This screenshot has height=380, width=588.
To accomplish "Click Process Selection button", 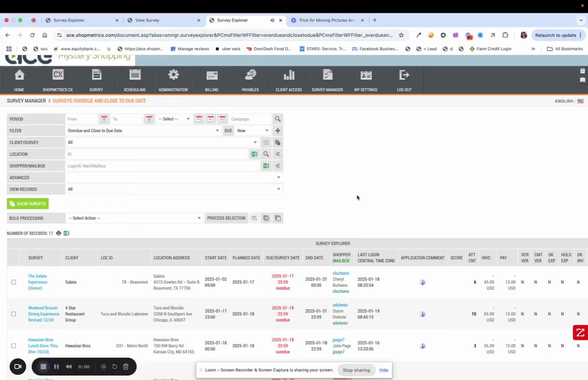I will pos(226,218).
